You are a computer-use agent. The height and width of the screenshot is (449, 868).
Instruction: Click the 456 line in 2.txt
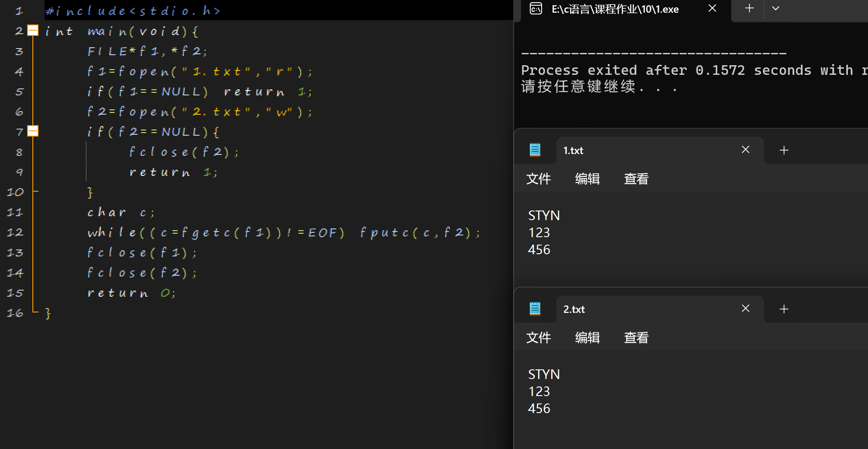(539, 408)
